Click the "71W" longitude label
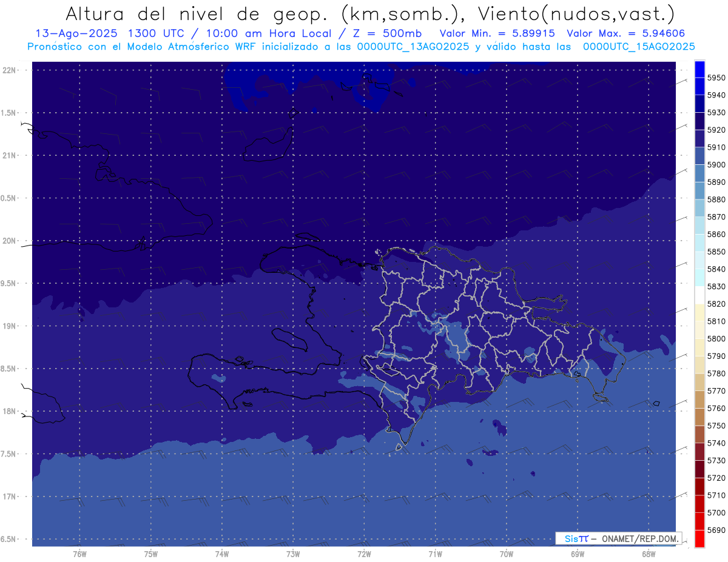 click(435, 554)
